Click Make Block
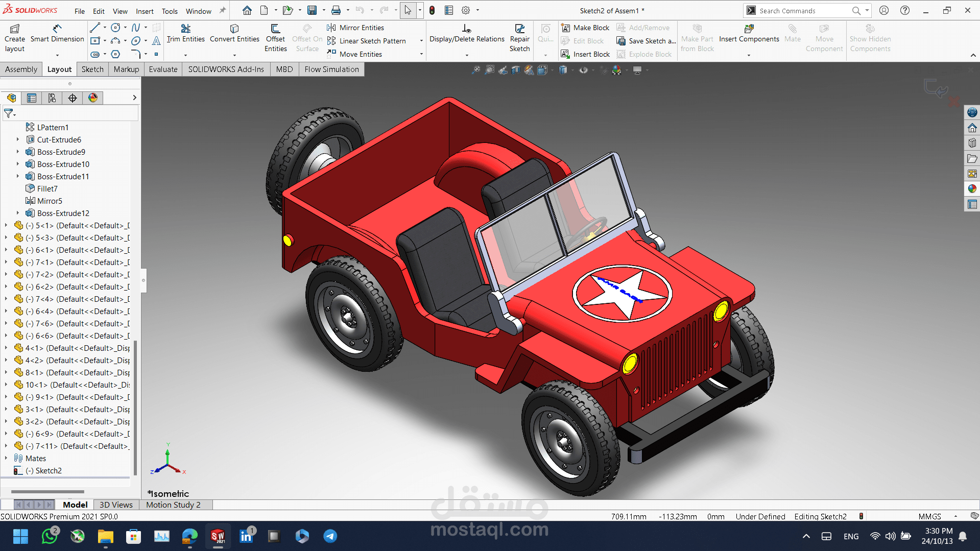 click(585, 28)
